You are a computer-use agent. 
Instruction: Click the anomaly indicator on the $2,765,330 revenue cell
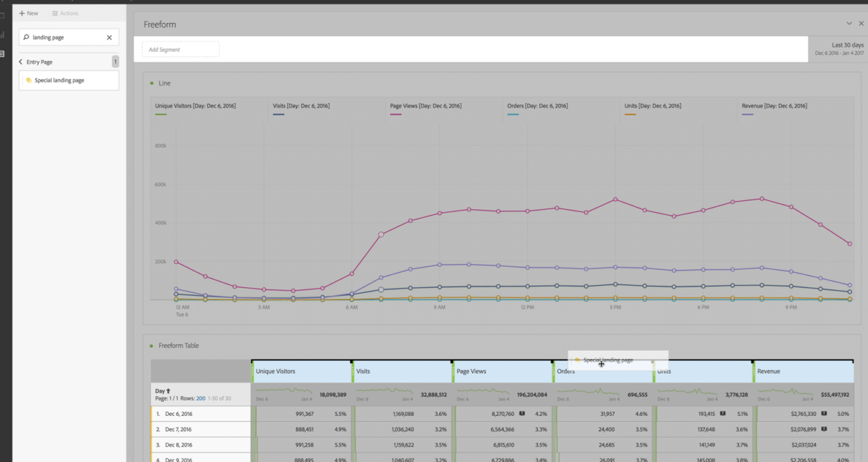pyautogui.click(x=824, y=413)
